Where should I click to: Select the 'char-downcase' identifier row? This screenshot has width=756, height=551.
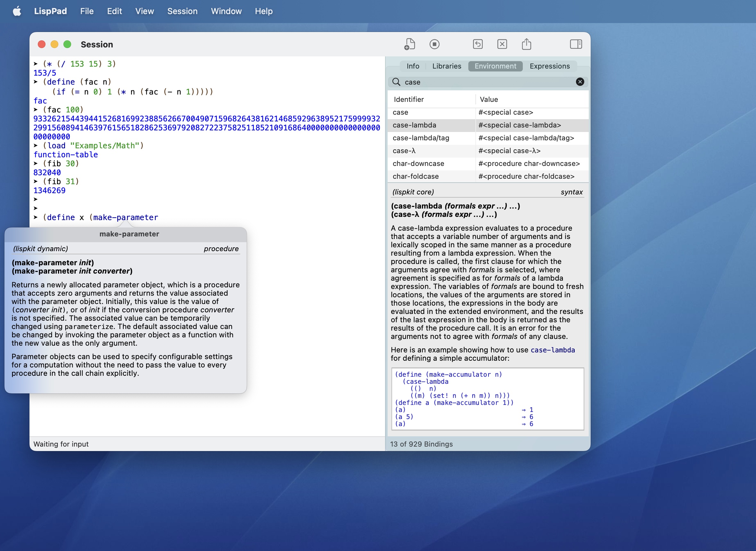pos(488,163)
